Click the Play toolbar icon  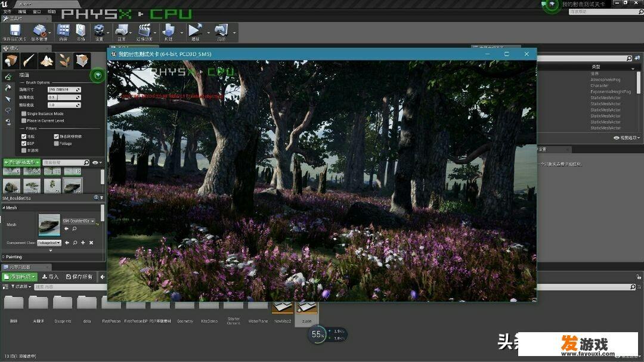[x=195, y=31]
